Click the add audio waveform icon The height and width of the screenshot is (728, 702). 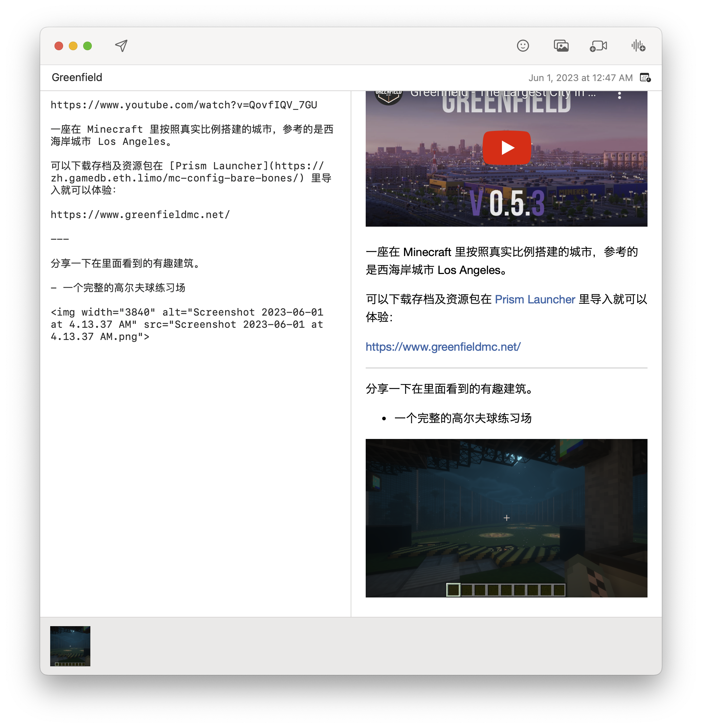coord(638,46)
